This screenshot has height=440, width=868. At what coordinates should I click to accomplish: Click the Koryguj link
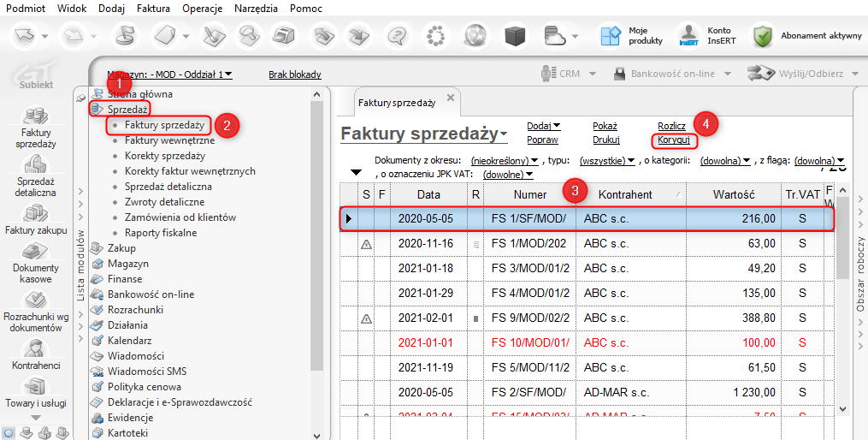click(674, 140)
